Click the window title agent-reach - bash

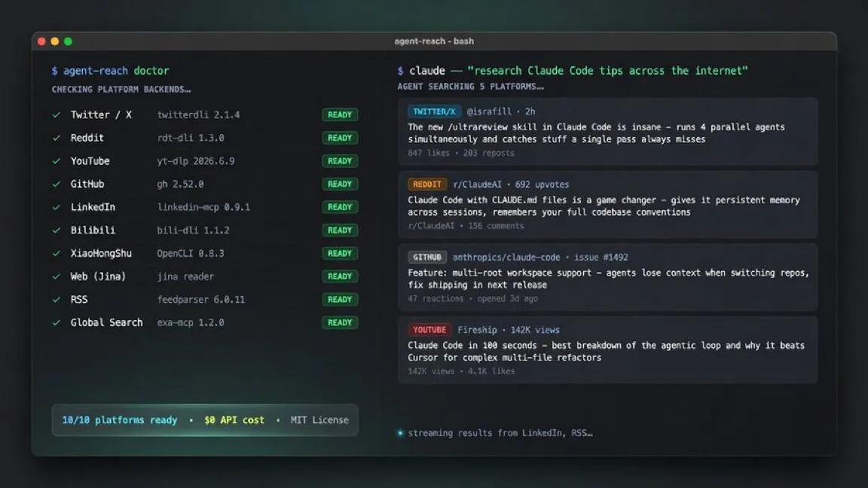pyautogui.click(x=434, y=41)
